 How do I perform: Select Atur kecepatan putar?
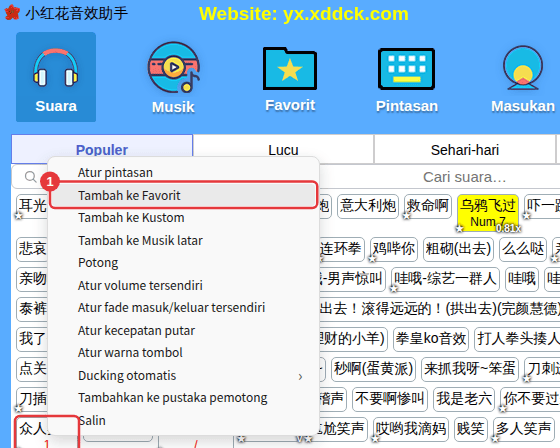click(x=183, y=330)
